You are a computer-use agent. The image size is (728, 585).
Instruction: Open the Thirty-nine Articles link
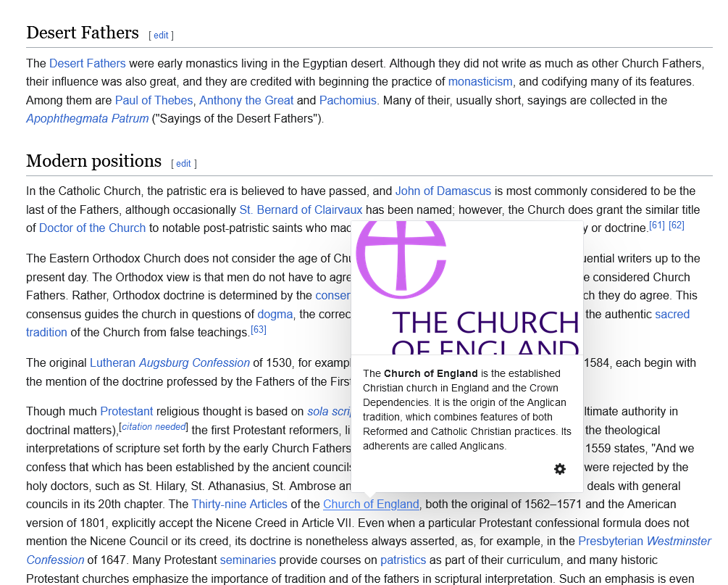click(x=240, y=505)
